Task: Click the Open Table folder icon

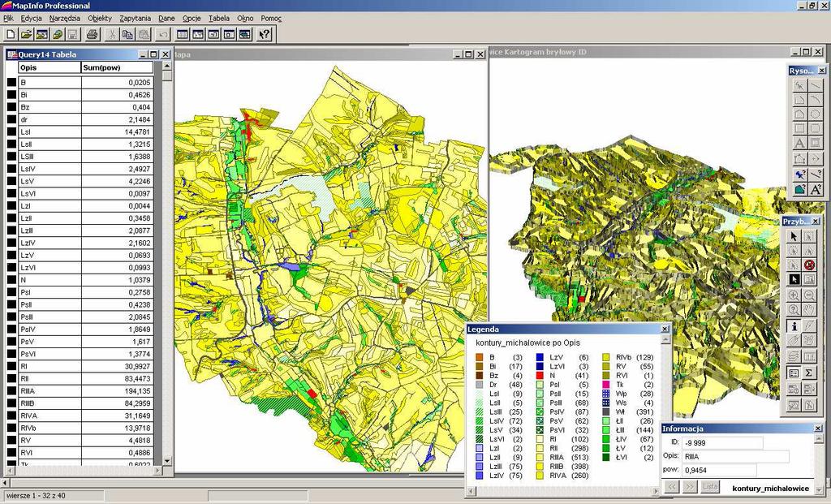Action: [26, 34]
